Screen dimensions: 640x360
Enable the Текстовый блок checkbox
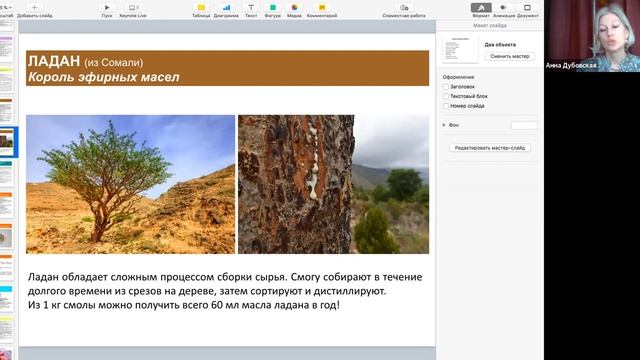446,96
